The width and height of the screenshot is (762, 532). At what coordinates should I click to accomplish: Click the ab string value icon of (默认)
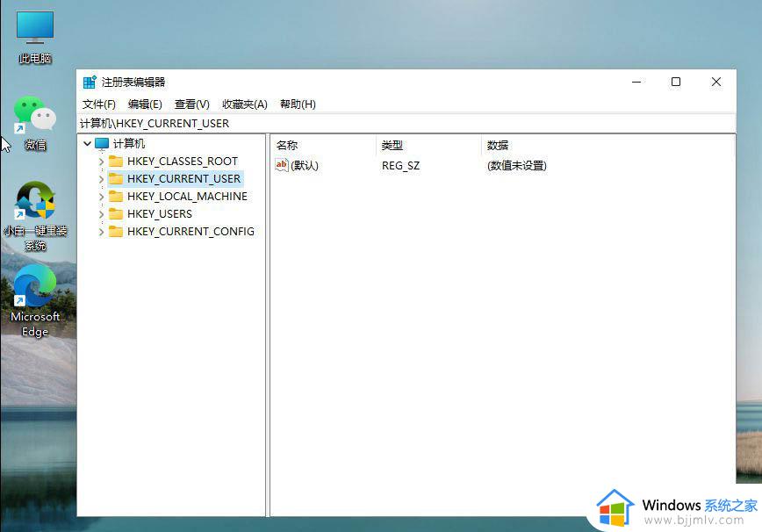pyautogui.click(x=282, y=165)
